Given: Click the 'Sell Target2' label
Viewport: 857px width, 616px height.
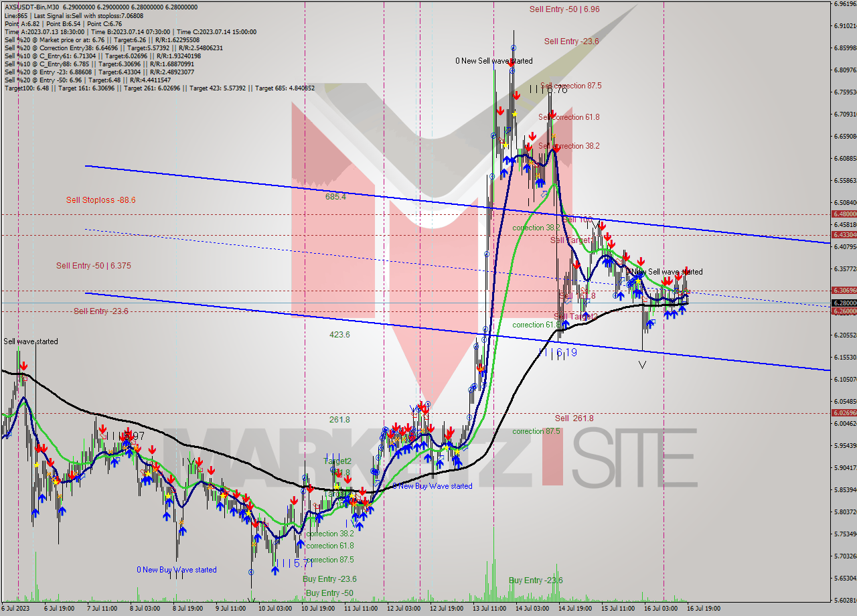Looking at the screenshot, I should coord(576,316).
